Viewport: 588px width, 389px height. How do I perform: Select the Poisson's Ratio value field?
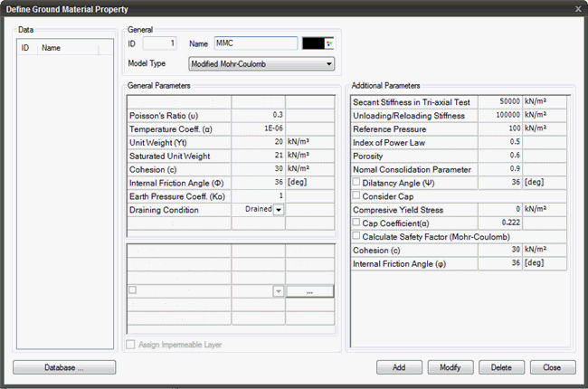259,115
